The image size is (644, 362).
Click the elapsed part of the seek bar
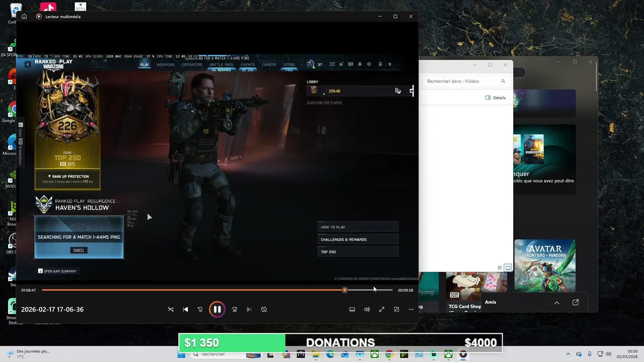192,290
